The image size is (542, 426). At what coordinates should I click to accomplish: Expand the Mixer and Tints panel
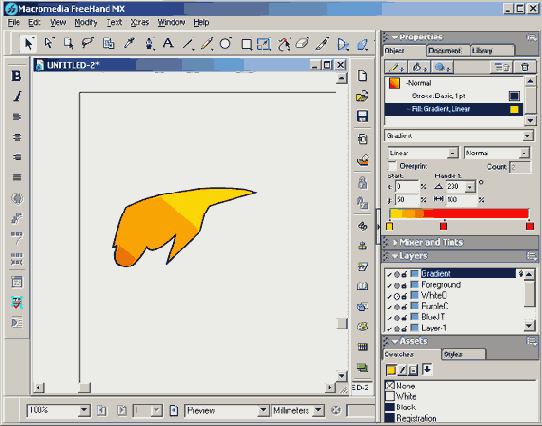pyautogui.click(x=395, y=242)
